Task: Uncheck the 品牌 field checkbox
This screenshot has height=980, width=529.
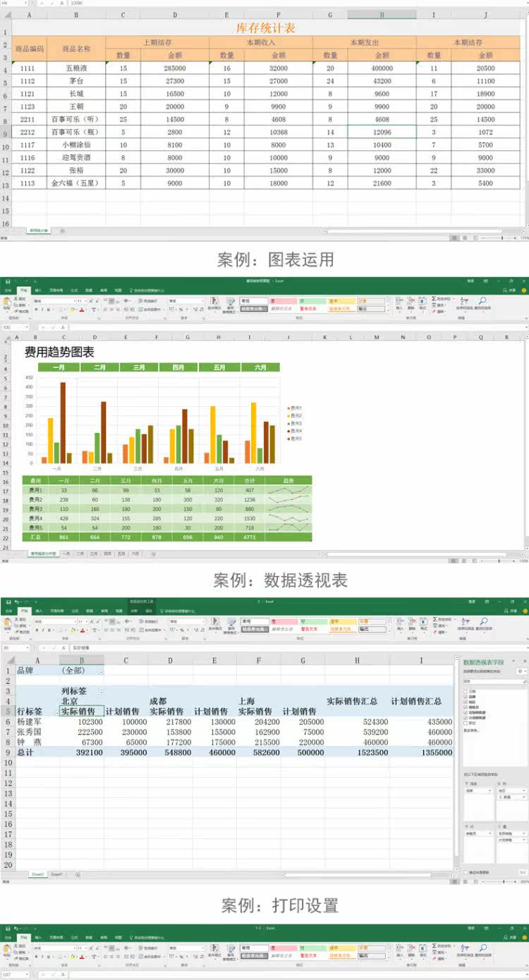Action: [x=466, y=697]
